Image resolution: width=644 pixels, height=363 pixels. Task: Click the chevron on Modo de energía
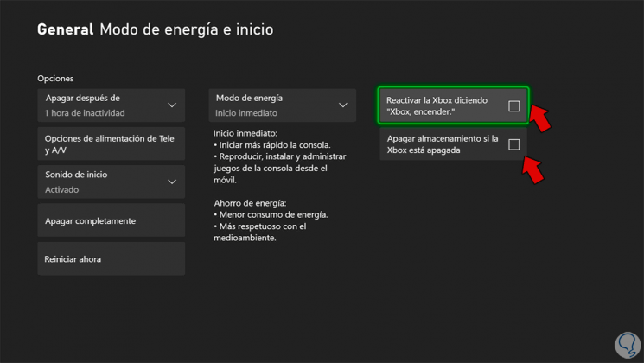coord(342,105)
